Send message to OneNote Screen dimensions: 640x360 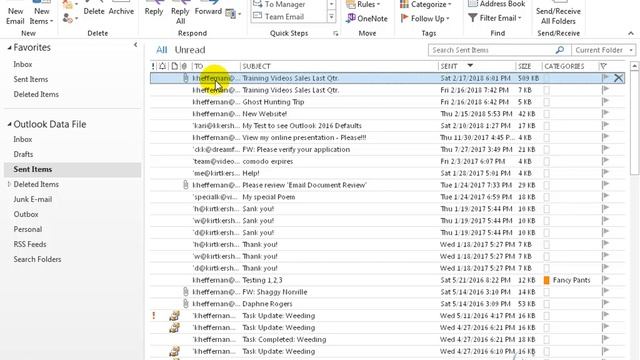pos(367,18)
